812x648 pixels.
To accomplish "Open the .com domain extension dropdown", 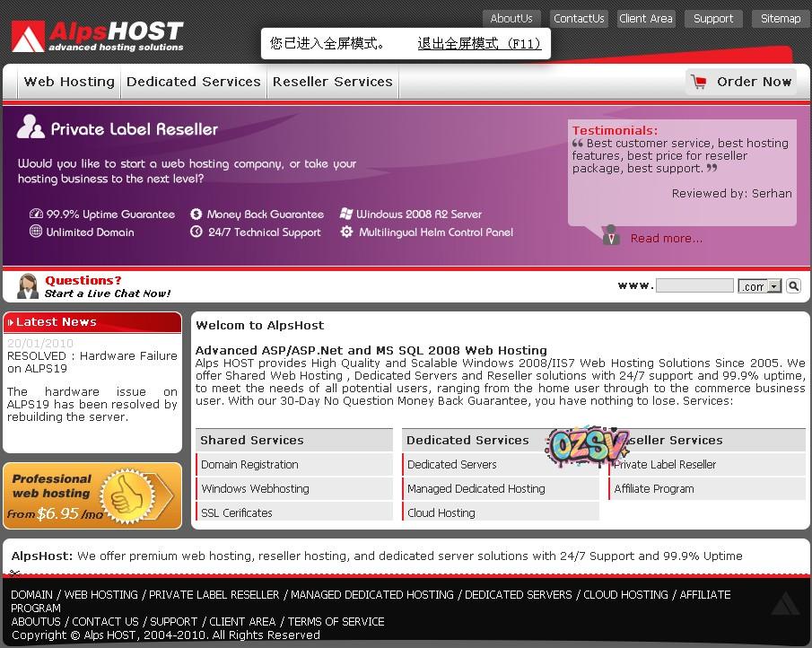I will click(760, 285).
